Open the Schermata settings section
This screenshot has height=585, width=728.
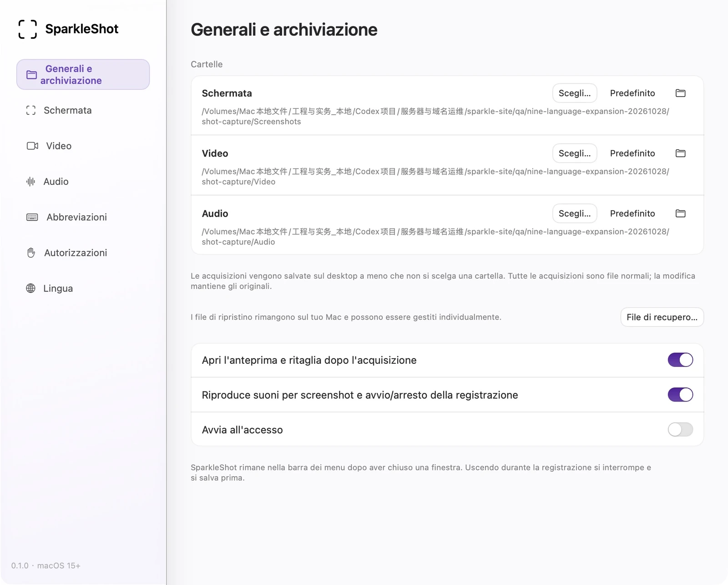[83, 110]
